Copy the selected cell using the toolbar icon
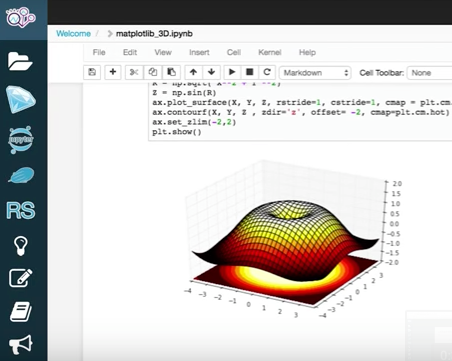This screenshot has width=452, height=361. (153, 72)
